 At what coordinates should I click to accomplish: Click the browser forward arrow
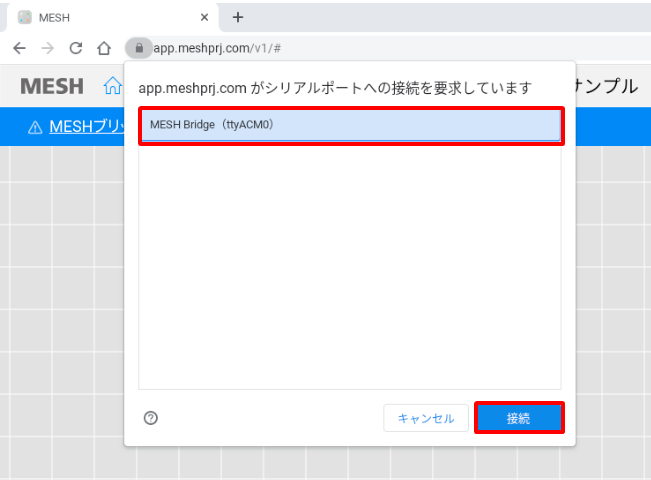pos(48,48)
